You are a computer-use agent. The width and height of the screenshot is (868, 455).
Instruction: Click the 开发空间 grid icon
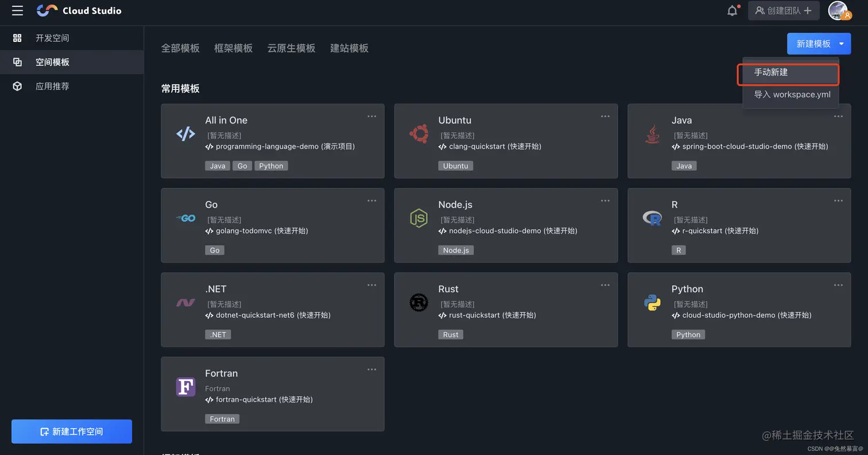(x=17, y=38)
